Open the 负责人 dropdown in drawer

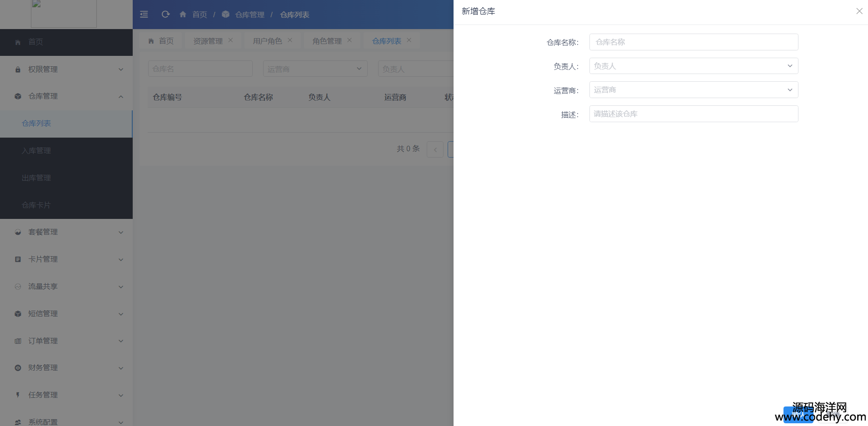(x=693, y=66)
